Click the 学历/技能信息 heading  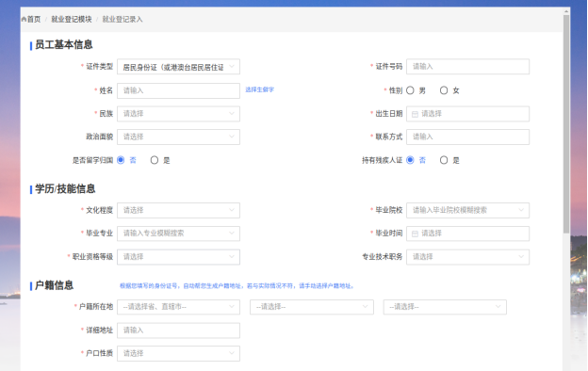pos(65,189)
